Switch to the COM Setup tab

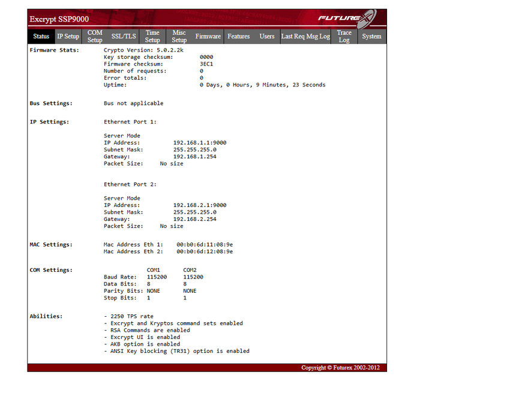tap(94, 36)
